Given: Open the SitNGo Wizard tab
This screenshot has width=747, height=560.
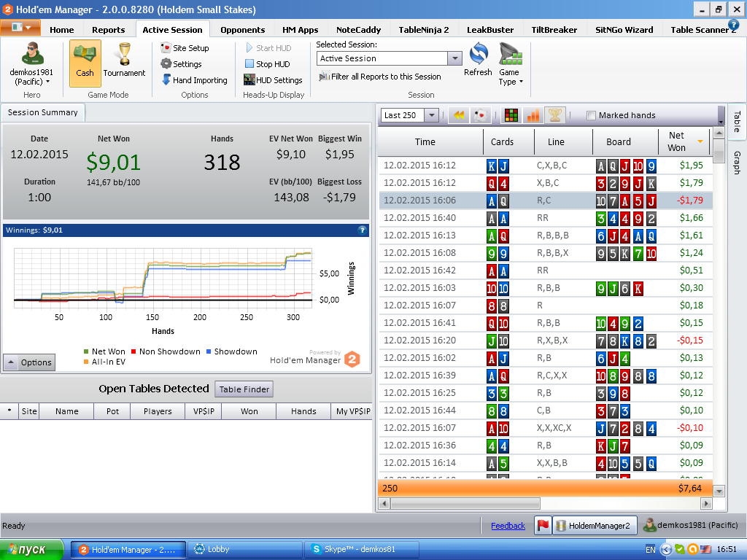Looking at the screenshot, I should click(x=624, y=29).
